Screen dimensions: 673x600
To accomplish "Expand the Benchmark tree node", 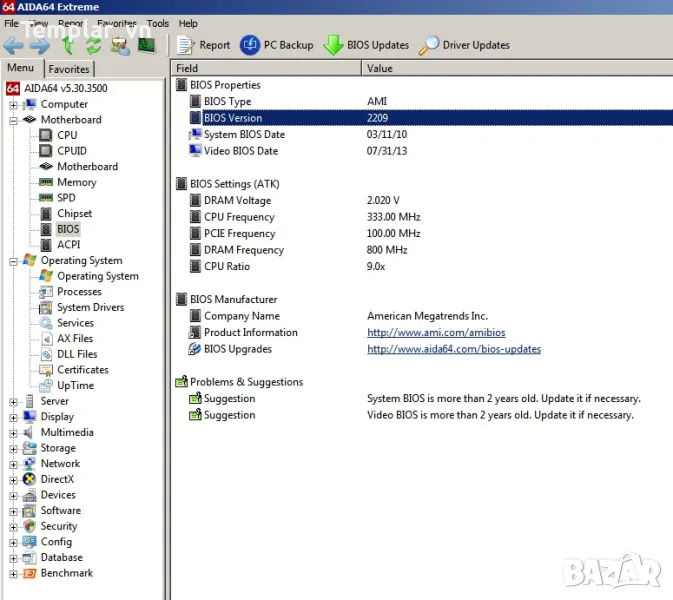I will [x=13, y=573].
